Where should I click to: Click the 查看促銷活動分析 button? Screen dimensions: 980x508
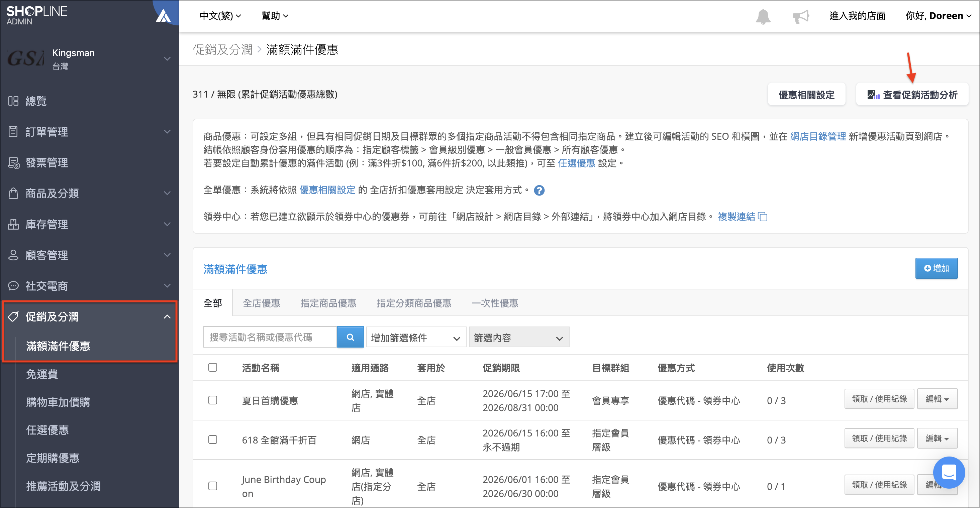[x=912, y=94]
